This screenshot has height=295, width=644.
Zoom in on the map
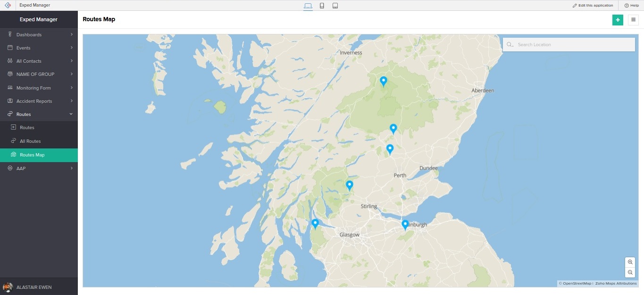[x=630, y=262]
